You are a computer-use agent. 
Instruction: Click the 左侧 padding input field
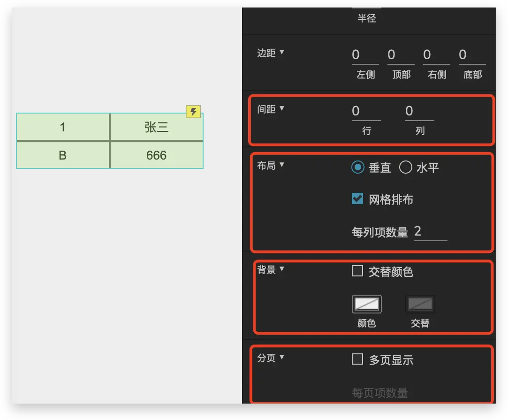(365, 55)
